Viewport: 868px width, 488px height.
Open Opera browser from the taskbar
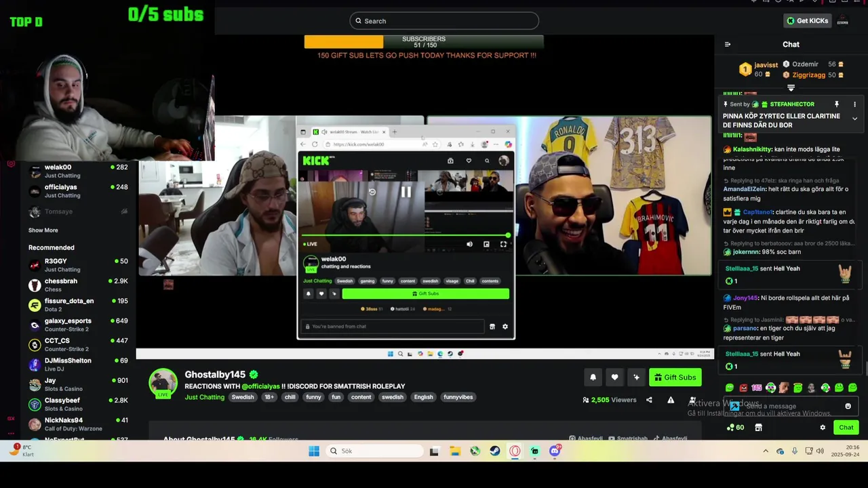point(515,451)
